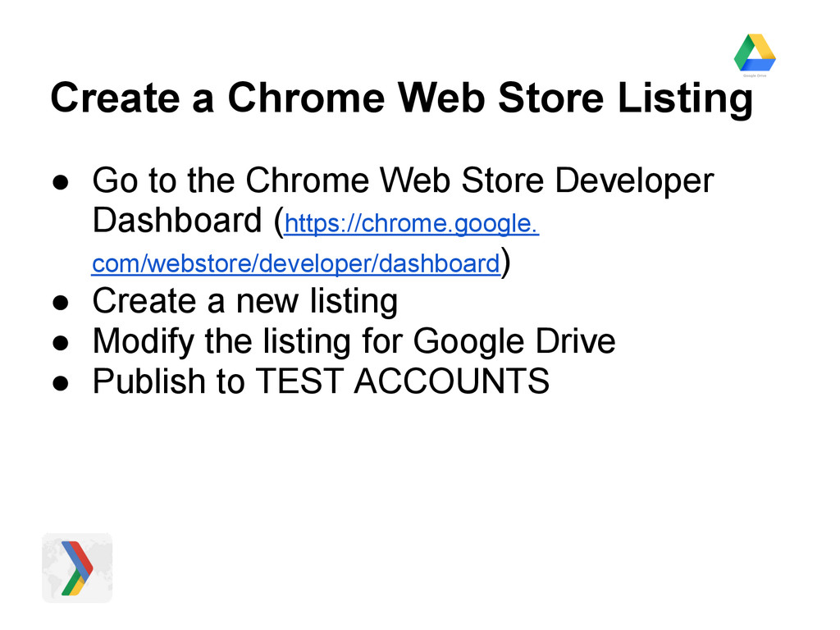
Task: Click the Google Drive logo icon
Action: 754,52
